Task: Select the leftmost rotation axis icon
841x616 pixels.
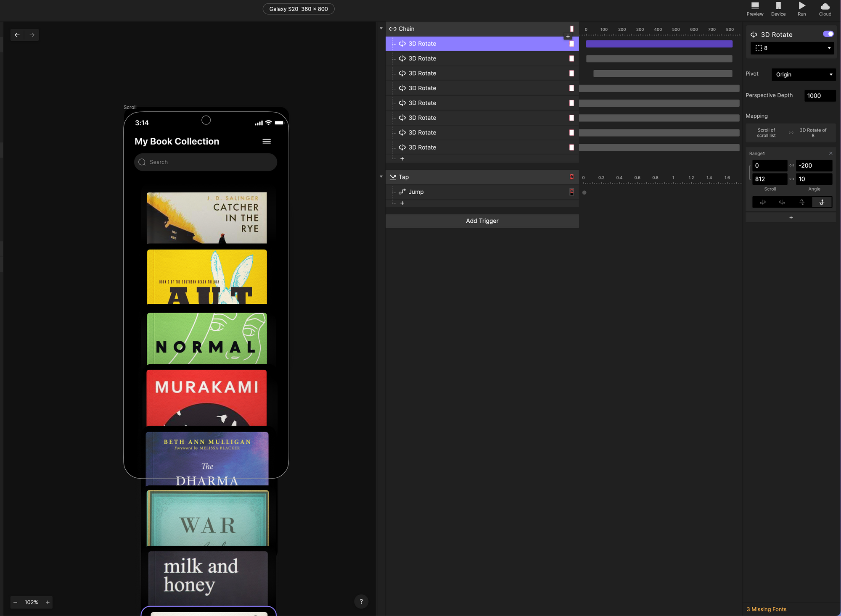Action: click(x=762, y=202)
